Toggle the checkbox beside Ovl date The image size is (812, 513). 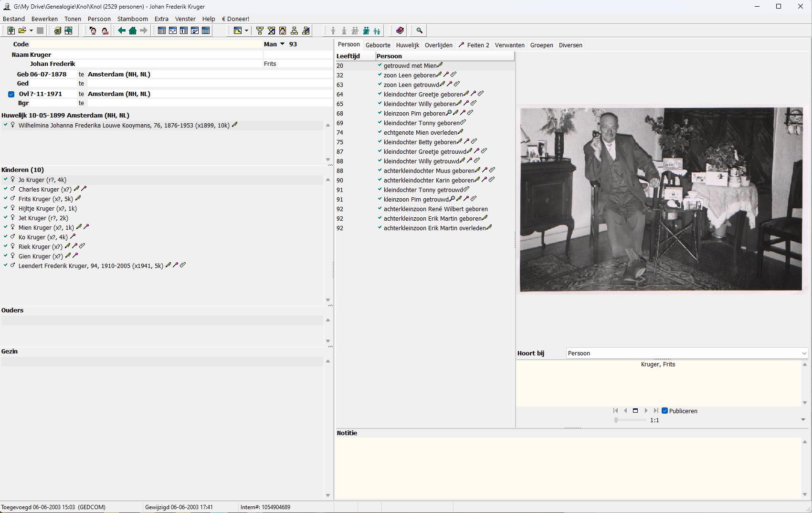point(11,94)
